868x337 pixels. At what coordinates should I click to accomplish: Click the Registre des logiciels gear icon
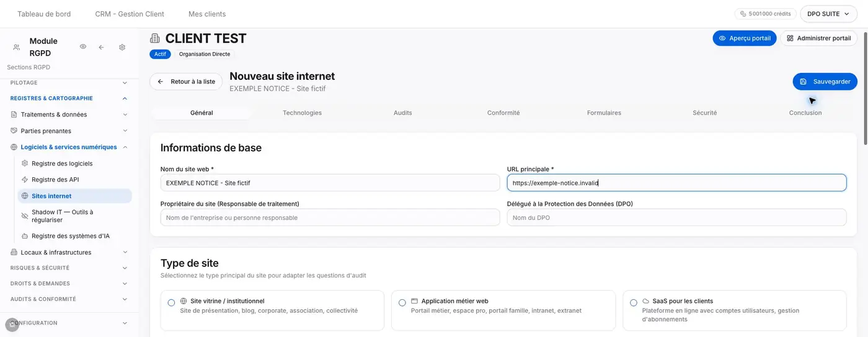point(25,164)
